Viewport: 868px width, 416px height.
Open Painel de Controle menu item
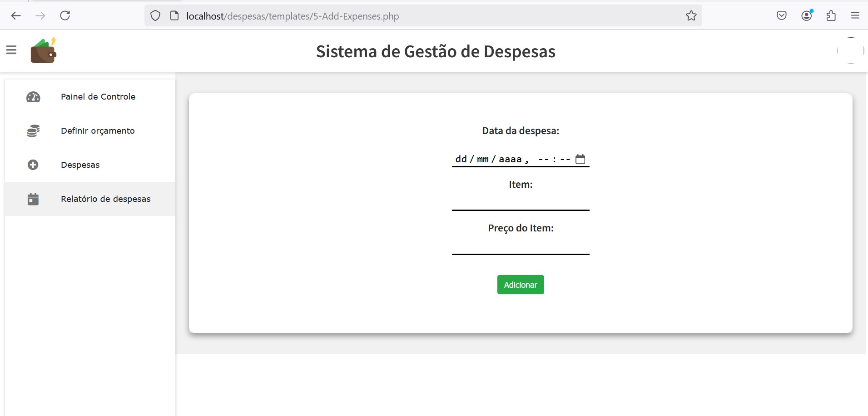pos(98,97)
